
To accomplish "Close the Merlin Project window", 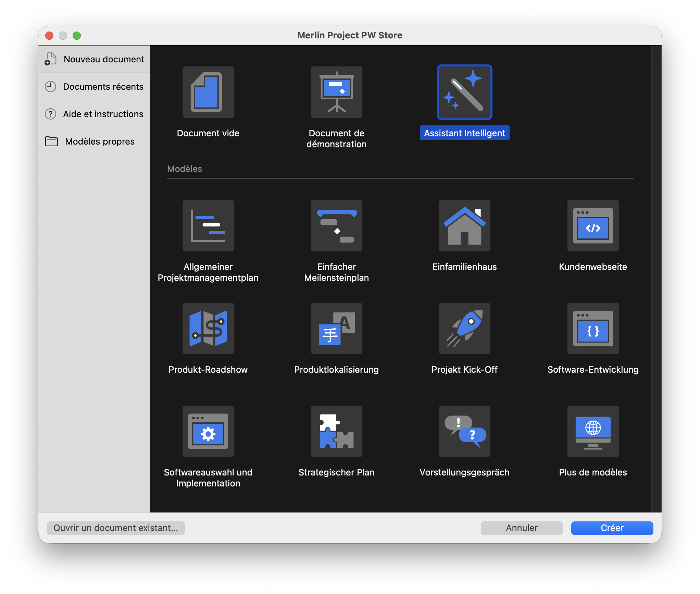I will pyautogui.click(x=49, y=36).
